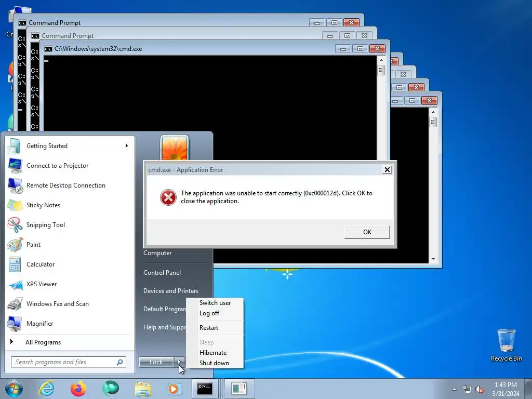This screenshot has height=399, width=532.
Task: Maximize the C:\Windows\system32\cmd.exe window
Action: (x=361, y=49)
